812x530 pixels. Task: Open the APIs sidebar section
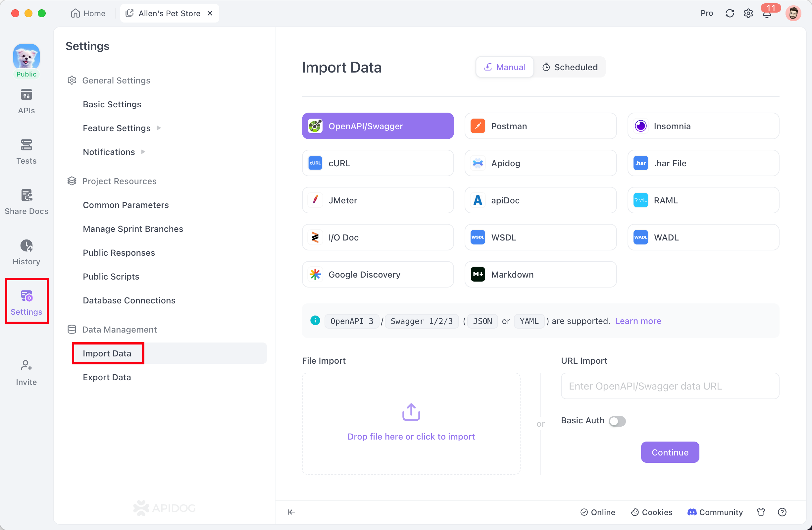(26, 101)
